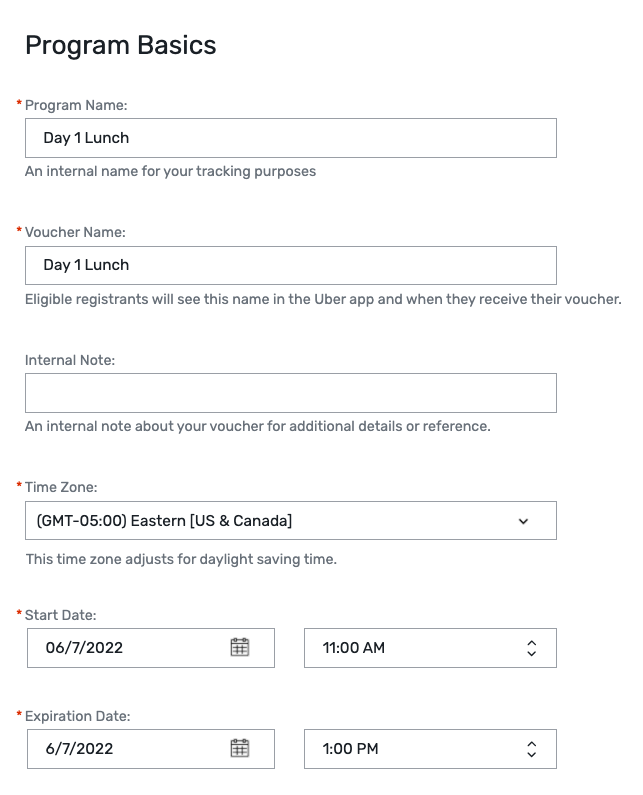Click the Voucher Name label
The height and width of the screenshot is (795, 643).
coord(75,232)
